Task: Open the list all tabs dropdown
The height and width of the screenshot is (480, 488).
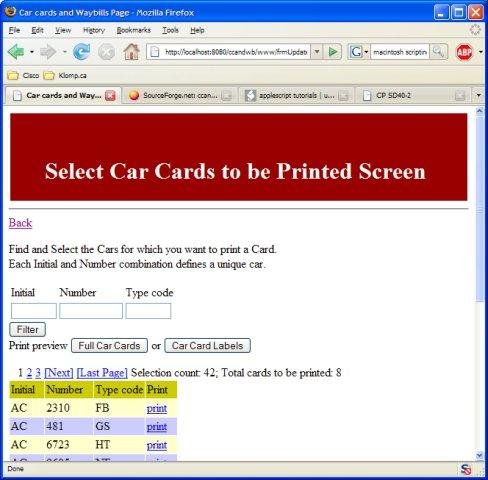Action: (479, 95)
